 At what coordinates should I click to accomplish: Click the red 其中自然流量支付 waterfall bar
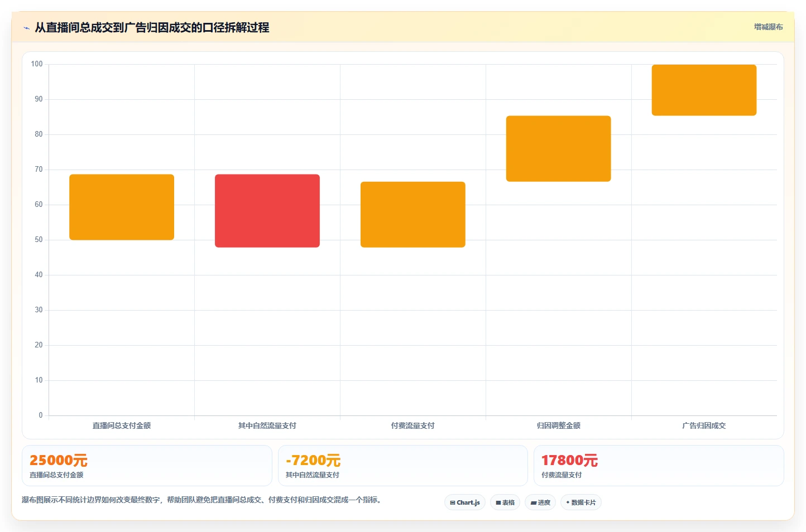[x=267, y=211]
